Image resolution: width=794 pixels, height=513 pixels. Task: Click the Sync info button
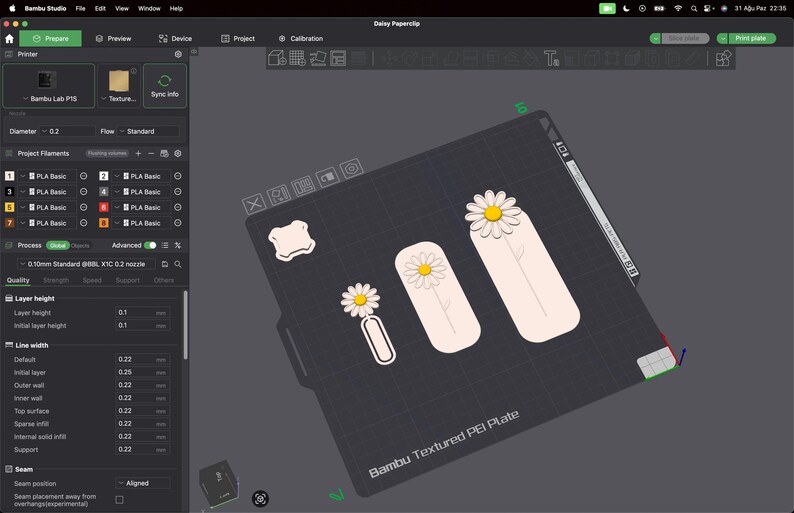click(165, 86)
